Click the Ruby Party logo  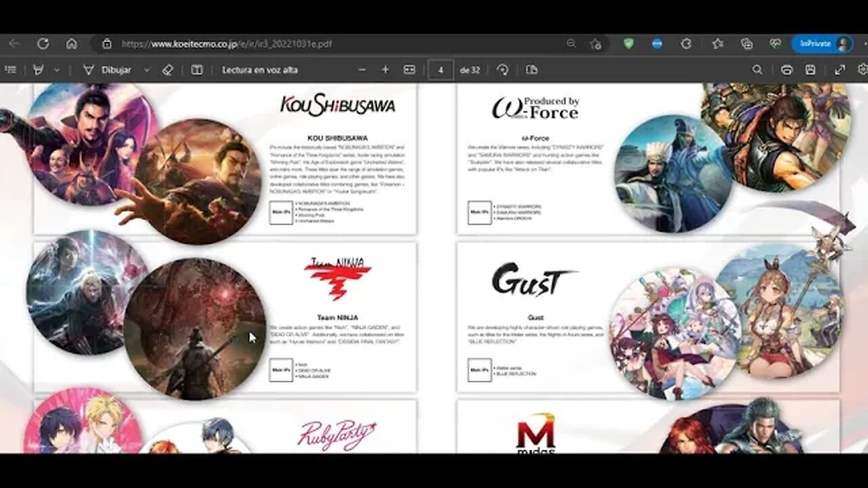click(337, 435)
